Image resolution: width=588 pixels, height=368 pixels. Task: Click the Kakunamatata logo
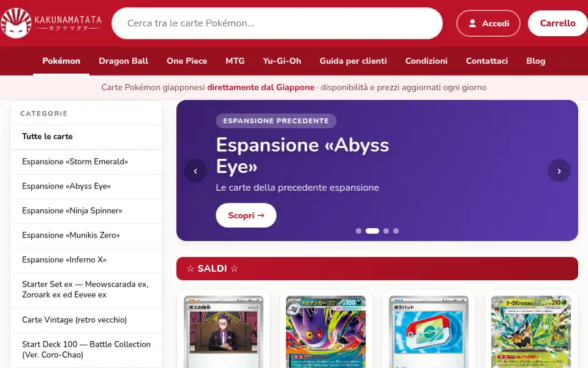click(51, 23)
